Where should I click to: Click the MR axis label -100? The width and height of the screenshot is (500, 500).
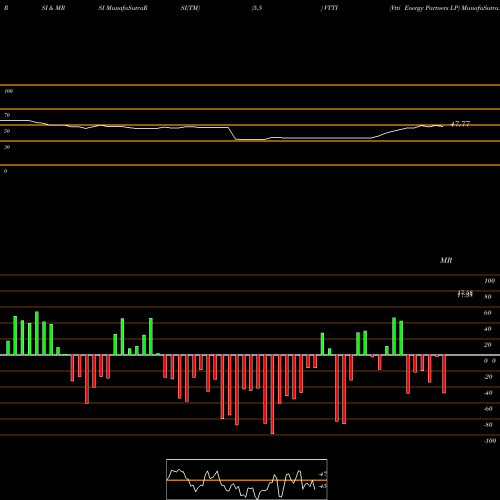point(490,441)
